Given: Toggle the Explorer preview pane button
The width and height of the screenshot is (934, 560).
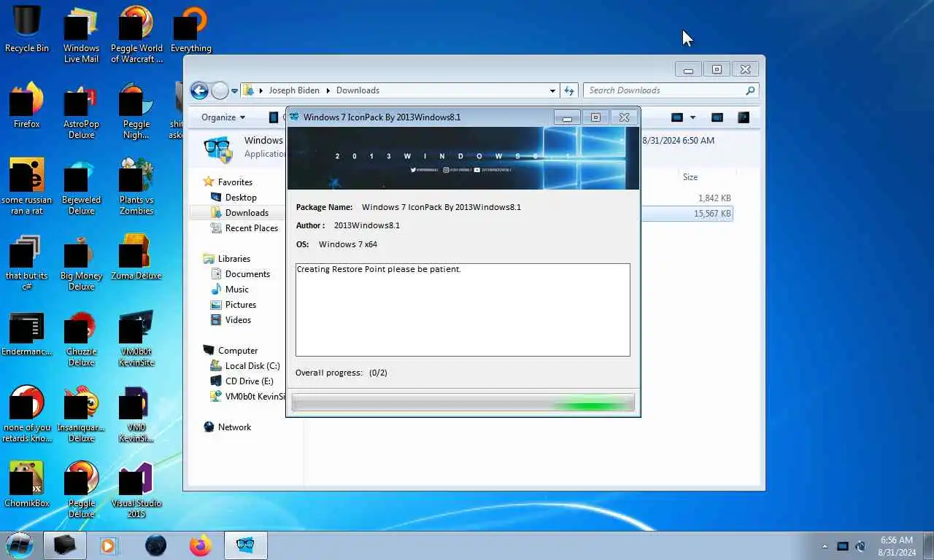Looking at the screenshot, I should coord(717,117).
